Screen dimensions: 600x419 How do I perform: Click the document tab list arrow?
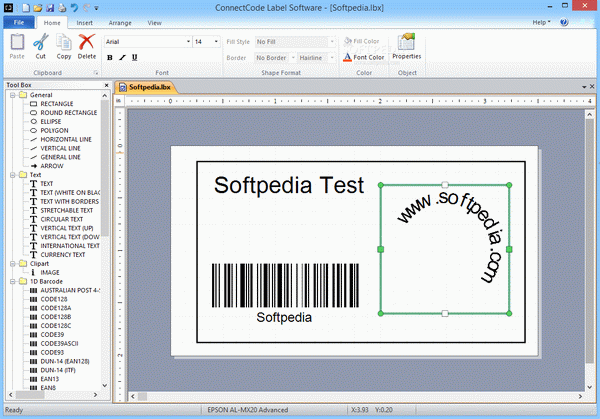point(584,87)
